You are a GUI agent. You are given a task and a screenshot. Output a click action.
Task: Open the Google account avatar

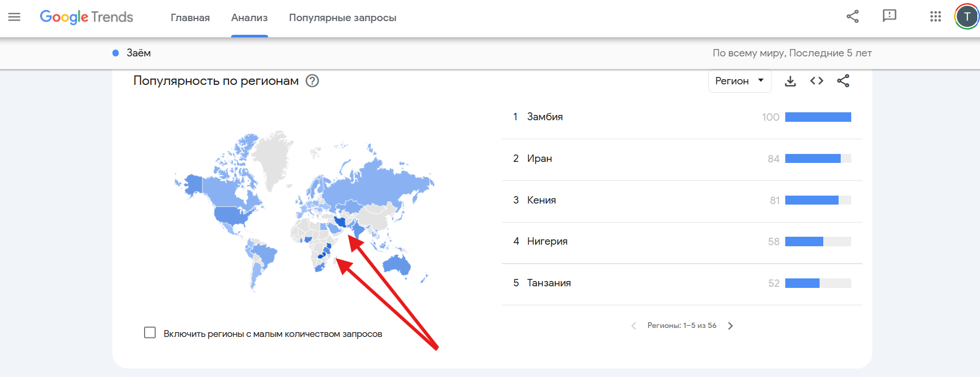pos(966,16)
